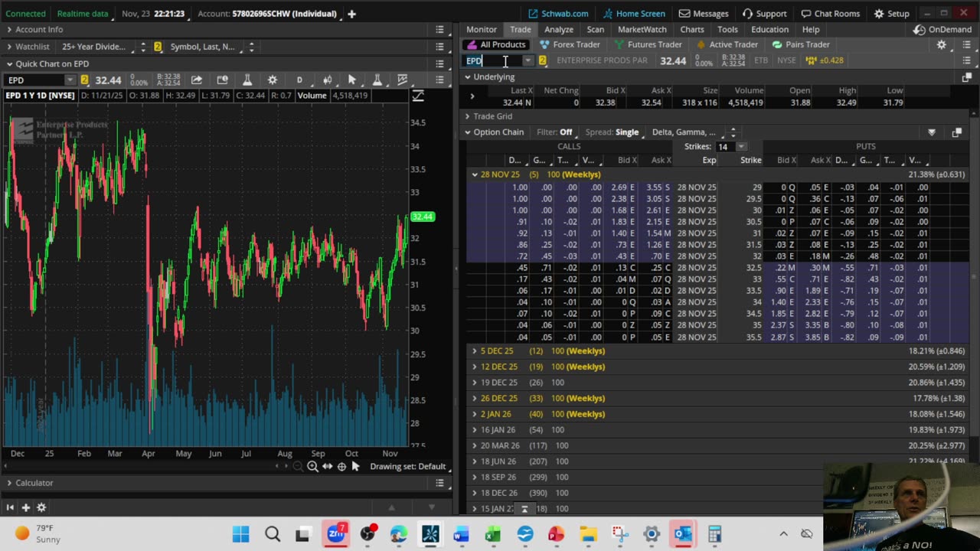Open Calculator app in Windows taskbar
Screen dimensions: 980x551
pos(714,534)
